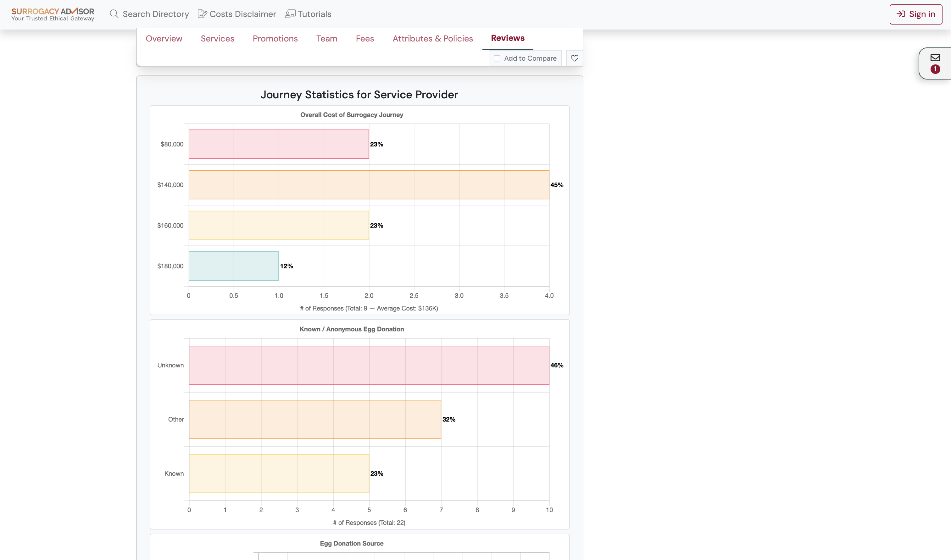Tick the Add to Compare checkbox

tap(497, 58)
